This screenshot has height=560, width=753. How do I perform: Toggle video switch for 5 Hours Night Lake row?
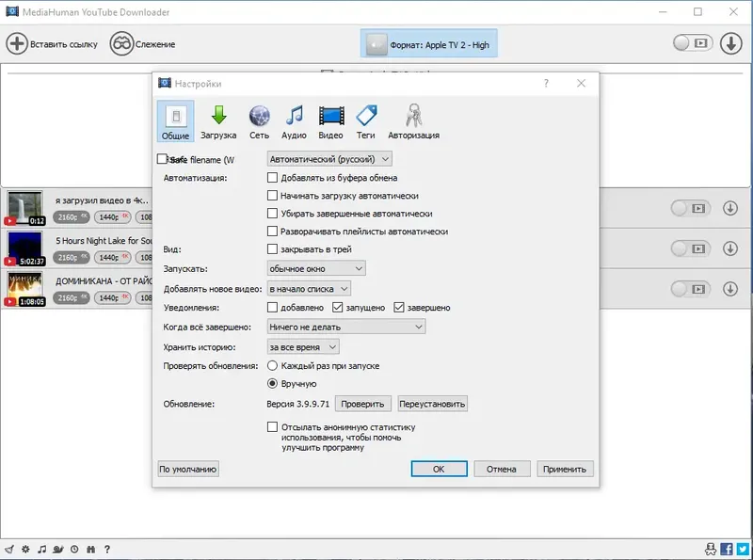point(690,248)
